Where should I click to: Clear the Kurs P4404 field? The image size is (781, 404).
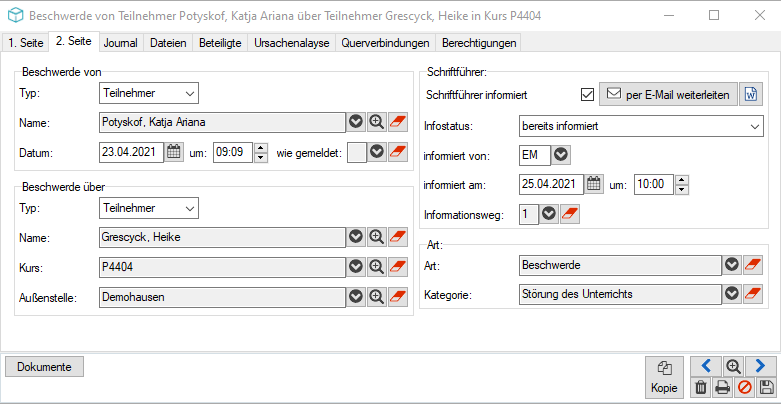pyautogui.click(x=397, y=267)
